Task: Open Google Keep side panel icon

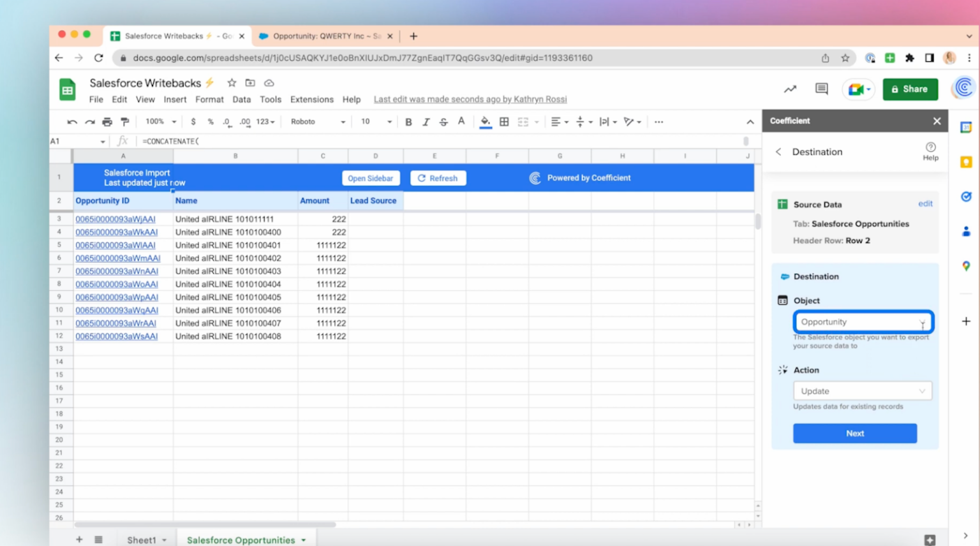Action: click(x=966, y=162)
